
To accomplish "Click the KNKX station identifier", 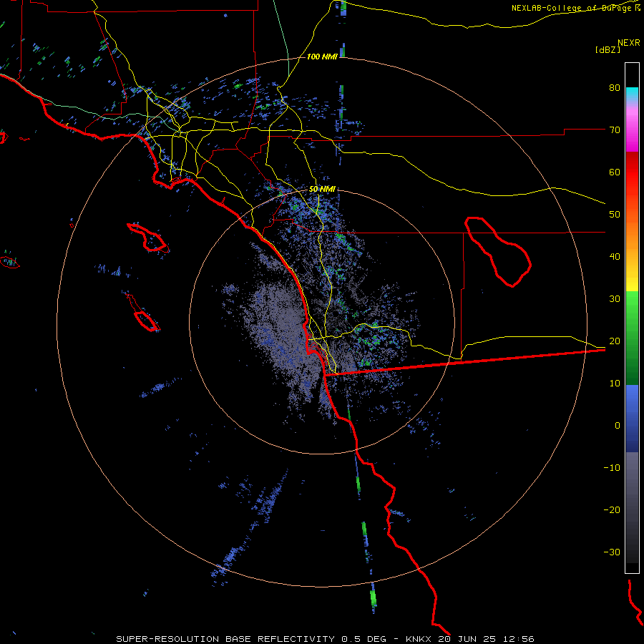I will coord(419,639).
